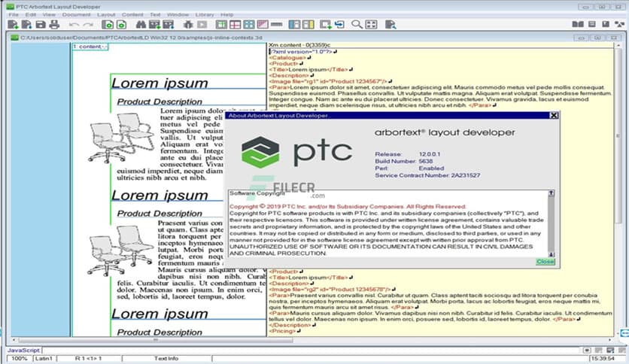Image resolution: width=629 pixels, height=364 pixels.
Task: Click the Undo arrow icon
Action: (74, 25)
